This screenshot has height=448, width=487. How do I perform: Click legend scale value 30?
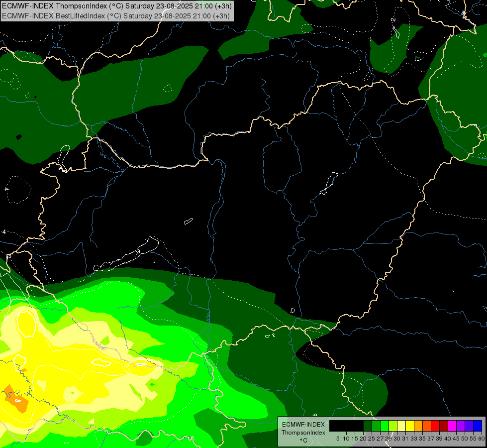point(397,439)
